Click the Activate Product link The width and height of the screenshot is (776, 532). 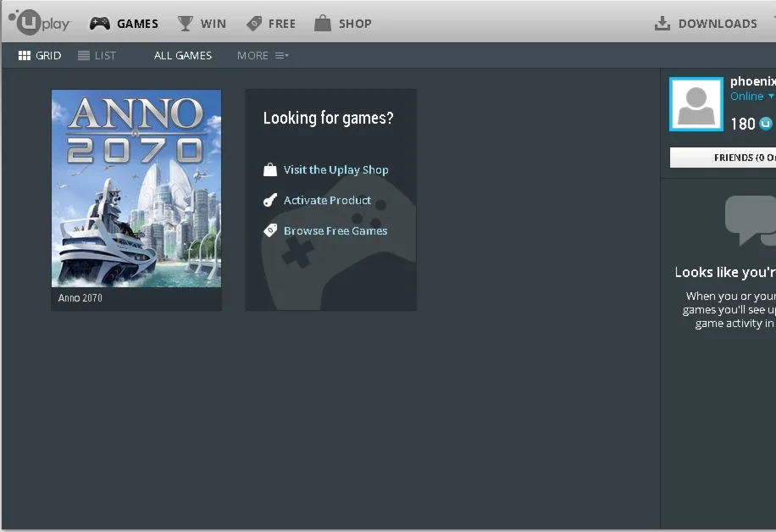pyautogui.click(x=327, y=200)
